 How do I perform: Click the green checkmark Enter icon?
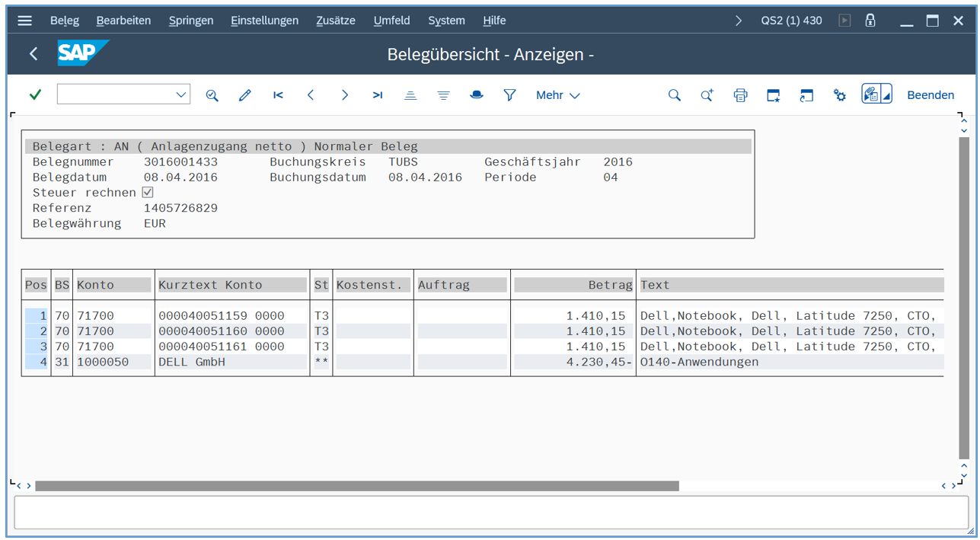(x=35, y=94)
